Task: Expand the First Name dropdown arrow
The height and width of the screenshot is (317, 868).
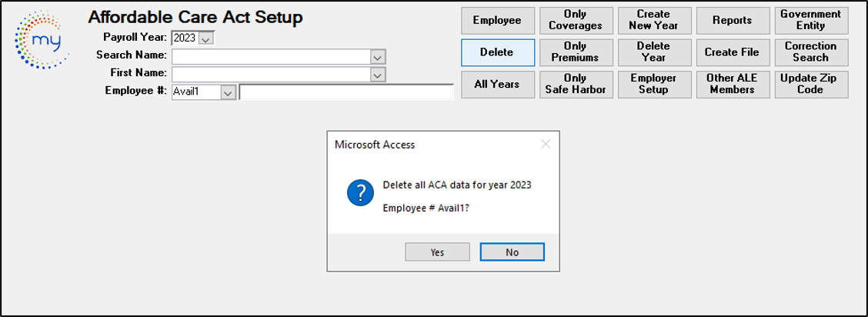Action: coord(378,74)
